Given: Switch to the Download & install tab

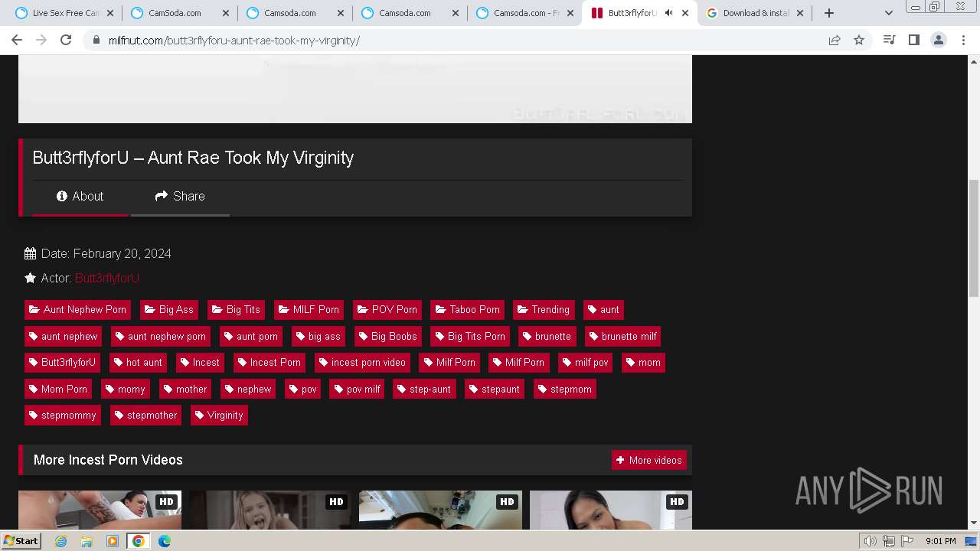Looking at the screenshot, I should pos(755,13).
